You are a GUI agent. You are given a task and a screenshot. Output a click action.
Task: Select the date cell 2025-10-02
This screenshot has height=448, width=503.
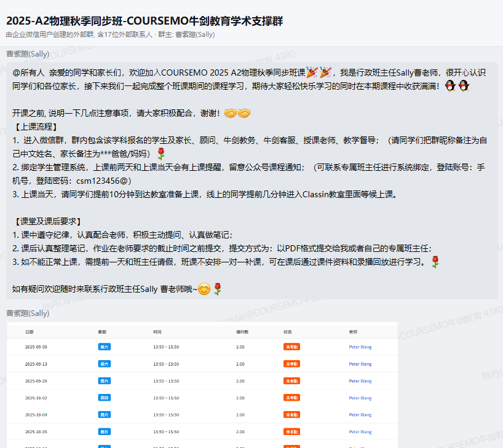tap(36, 398)
